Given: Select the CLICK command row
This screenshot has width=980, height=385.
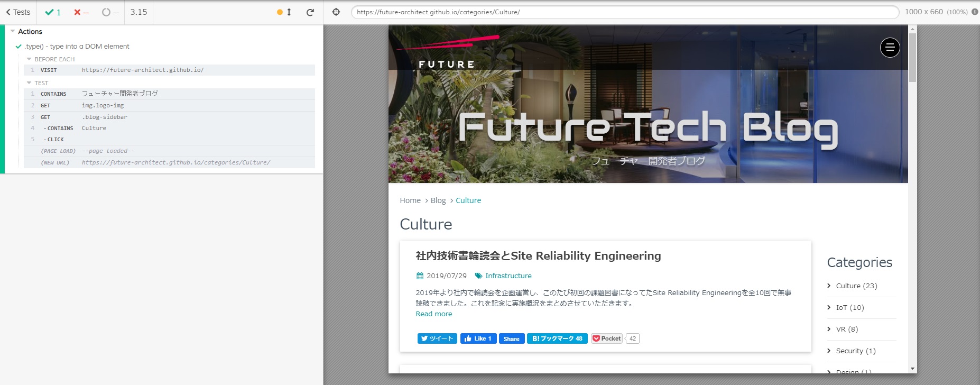Looking at the screenshot, I should (169, 140).
